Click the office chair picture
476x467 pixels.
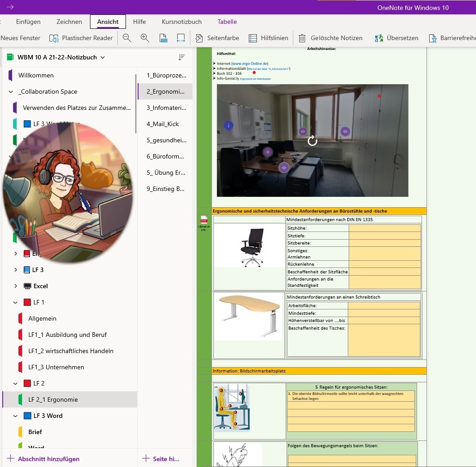point(252,248)
